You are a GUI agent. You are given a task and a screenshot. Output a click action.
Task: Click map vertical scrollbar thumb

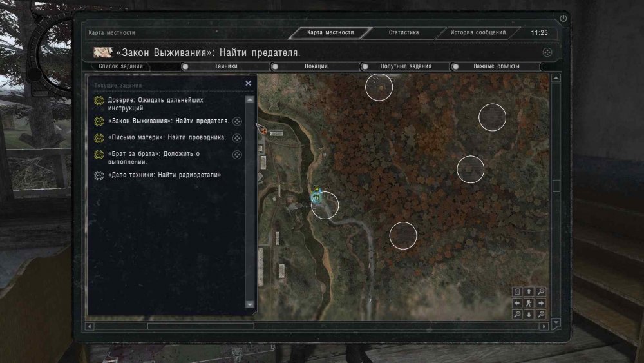point(556,186)
